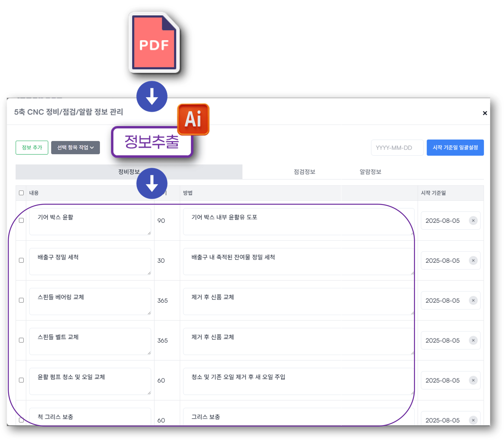Switch to the 점검정보 tab
This screenshot has height=440, width=504.
coord(304,172)
